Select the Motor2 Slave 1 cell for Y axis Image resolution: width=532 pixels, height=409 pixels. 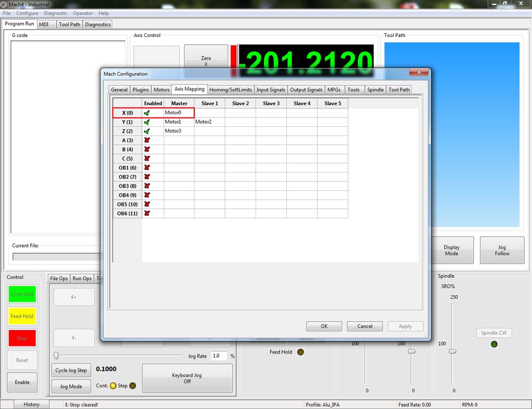pyautogui.click(x=210, y=122)
